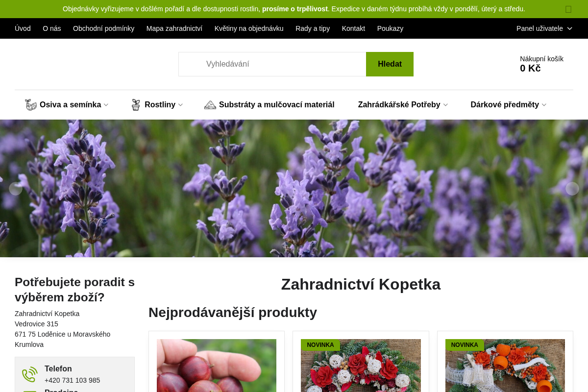The image size is (588, 392).
Task: Focus the Vyhledávání search field
Action: 272,64
